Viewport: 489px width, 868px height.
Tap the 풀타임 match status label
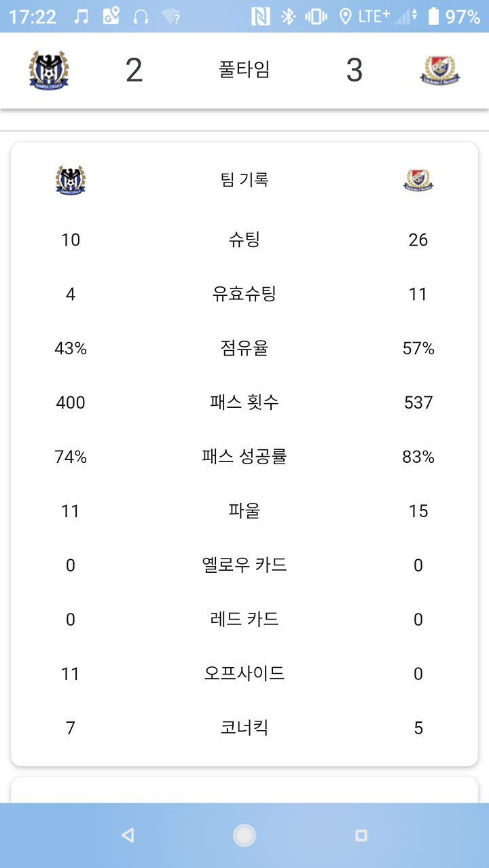tap(244, 70)
